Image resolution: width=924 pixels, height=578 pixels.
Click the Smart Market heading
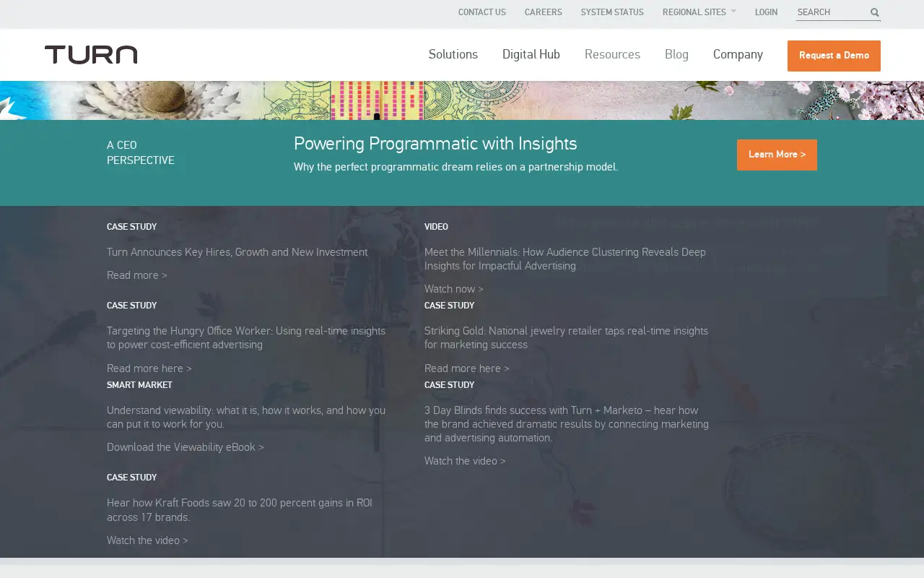pos(139,385)
